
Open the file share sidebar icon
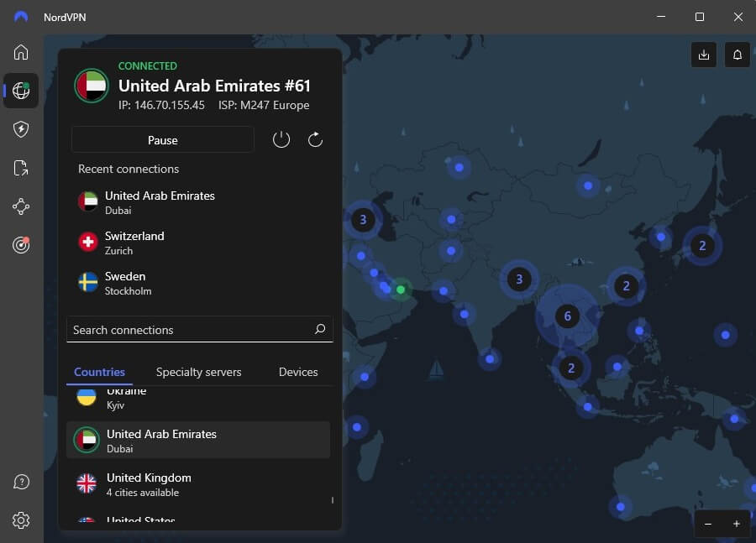click(x=21, y=168)
